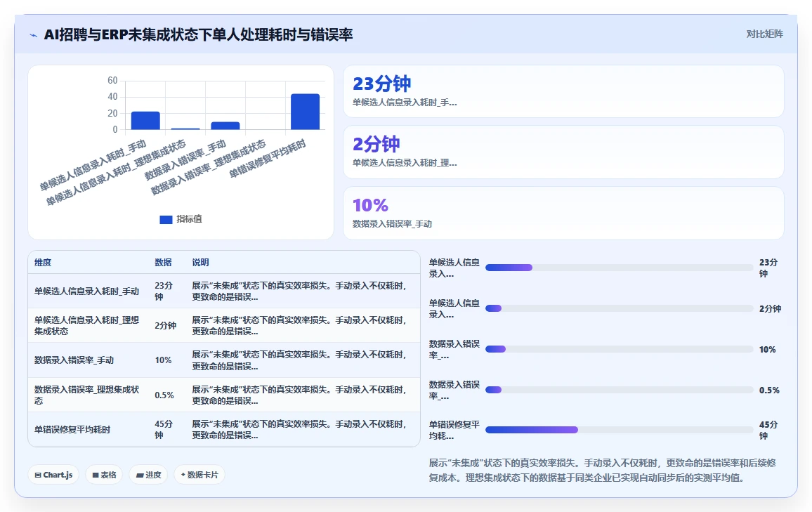Select table row 数据录入错误率_手动

click(x=223, y=360)
